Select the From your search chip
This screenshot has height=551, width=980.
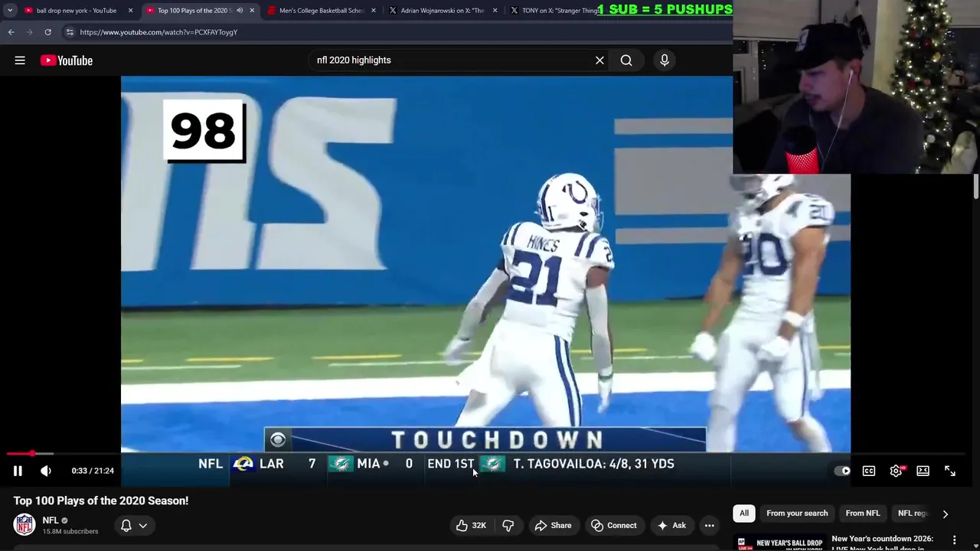pyautogui.click(x=797, y=513)
